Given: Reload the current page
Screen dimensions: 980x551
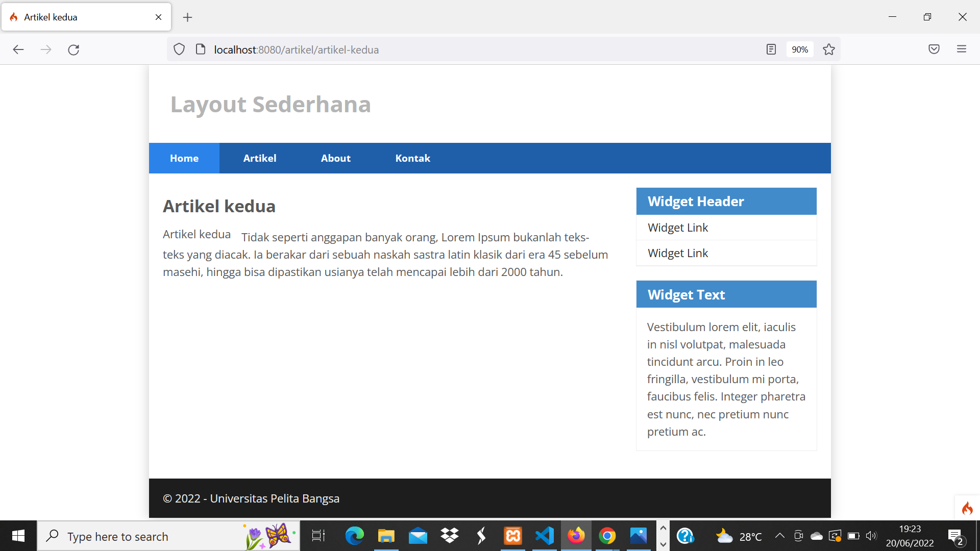Looking at the screenshot, I should 73,49.
